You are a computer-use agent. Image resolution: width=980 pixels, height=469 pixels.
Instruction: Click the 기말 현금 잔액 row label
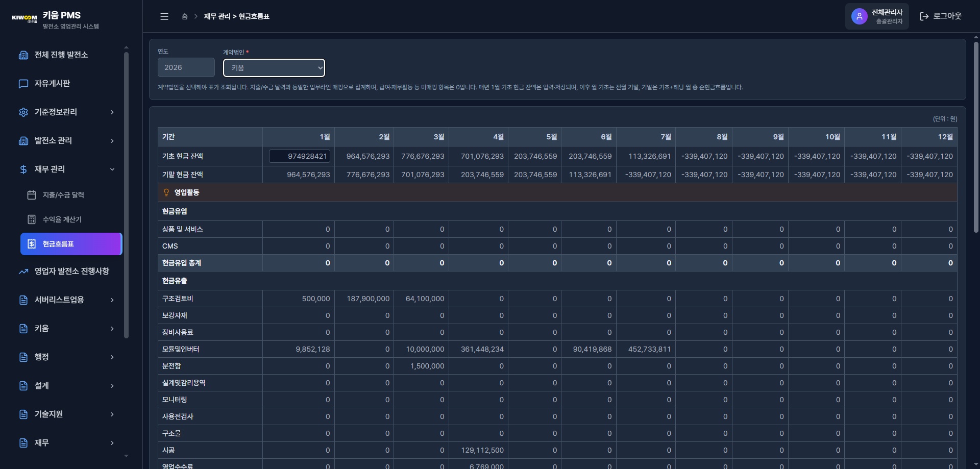[x=183, y=175]
